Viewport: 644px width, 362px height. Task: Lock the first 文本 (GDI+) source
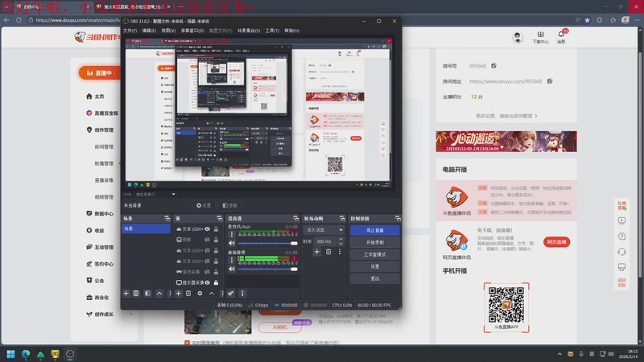[x=216, y=229]
